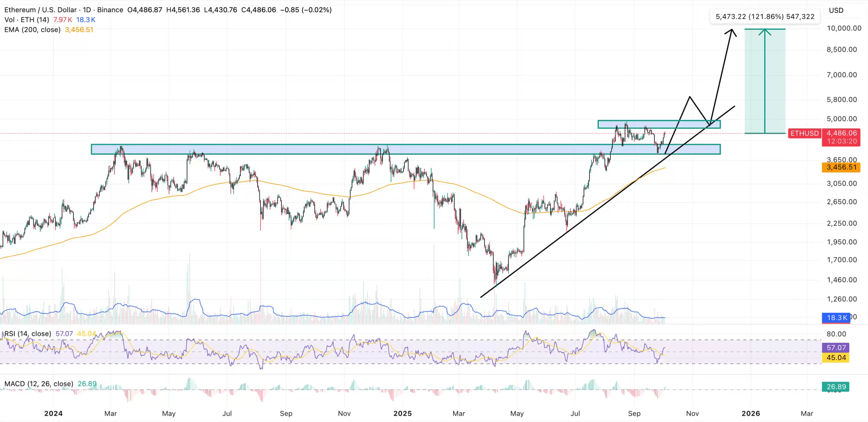Click the 10,000.00 level on price axis

pos(843,28)
